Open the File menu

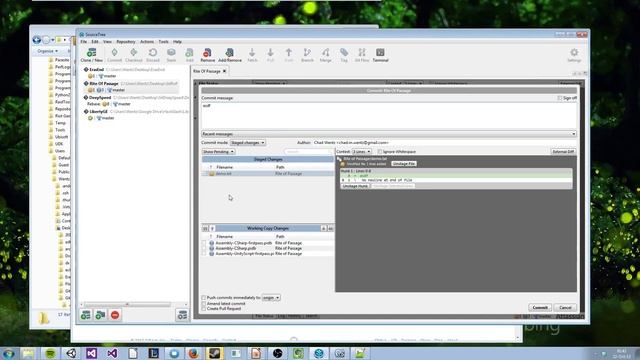coord(84,42)
